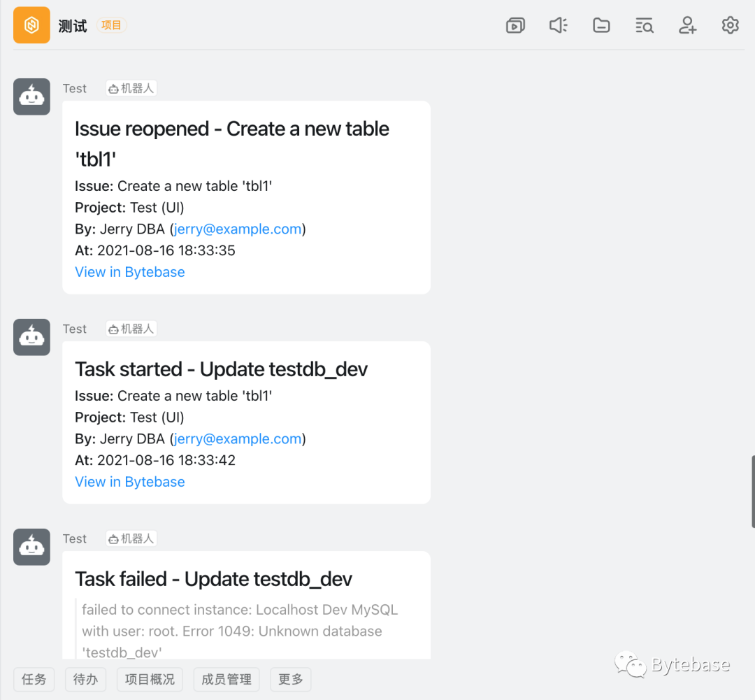This screenshot has height=700, width=755.
Task: Open jerry@example.com link in Issue reopened card
Action: coord(238,229)
